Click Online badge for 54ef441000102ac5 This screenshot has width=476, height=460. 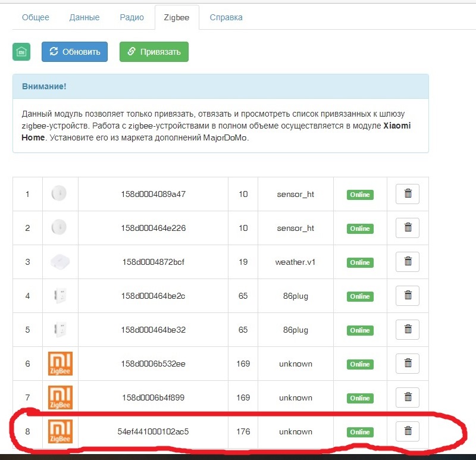360,432
